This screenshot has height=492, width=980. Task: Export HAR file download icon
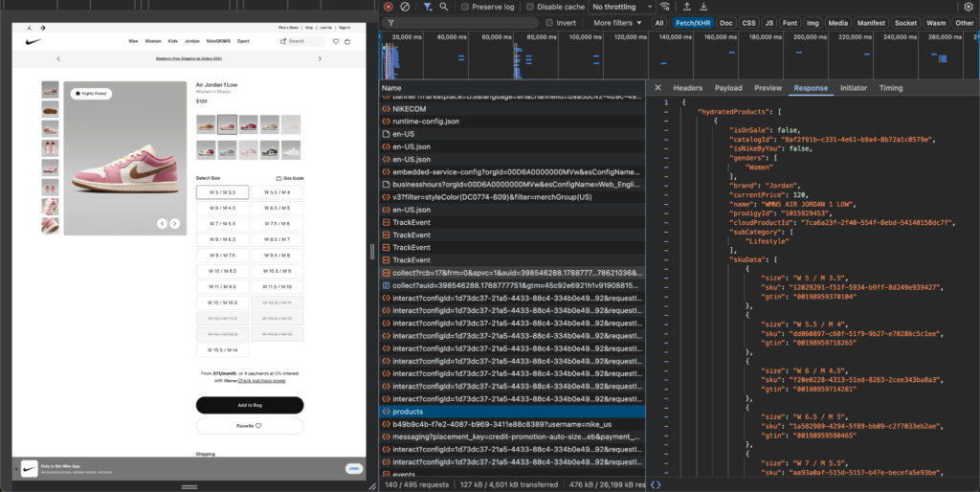click(x=703, y=7)
